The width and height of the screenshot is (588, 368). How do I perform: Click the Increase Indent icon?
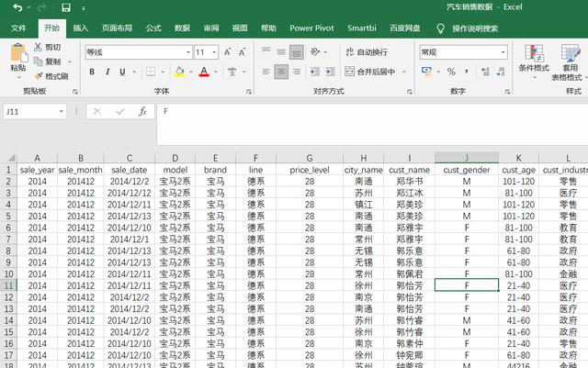[331, 72]
